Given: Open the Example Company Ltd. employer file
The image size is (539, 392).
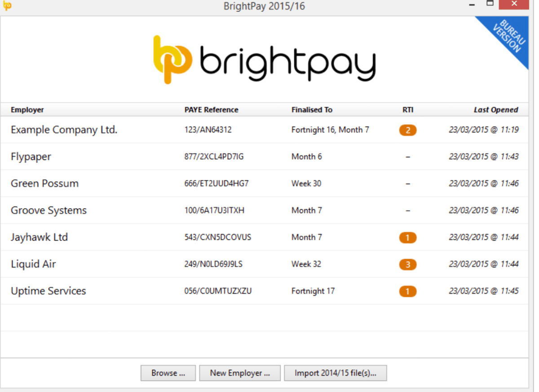Looking at the screenshot, I should point(64,130).
